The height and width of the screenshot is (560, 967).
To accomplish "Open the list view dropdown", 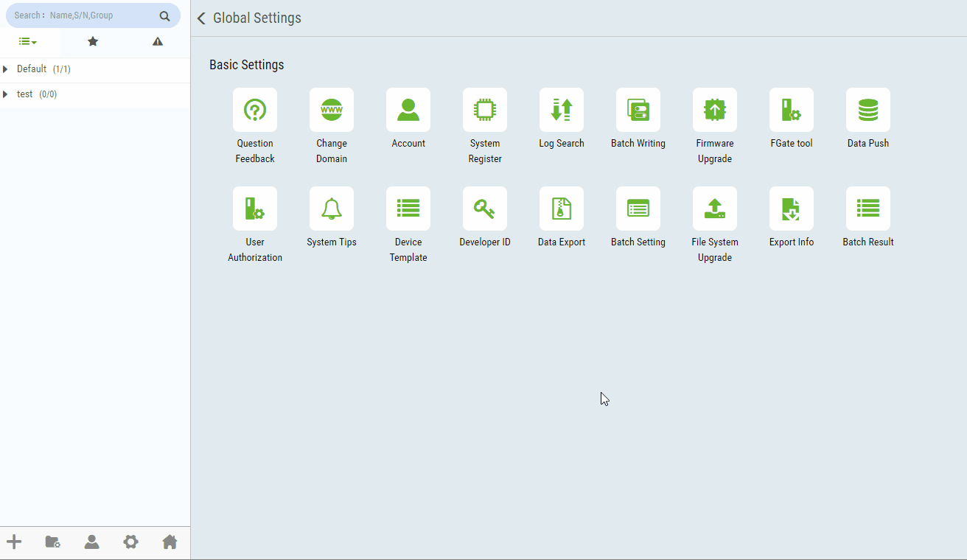I will click(28, 42).
